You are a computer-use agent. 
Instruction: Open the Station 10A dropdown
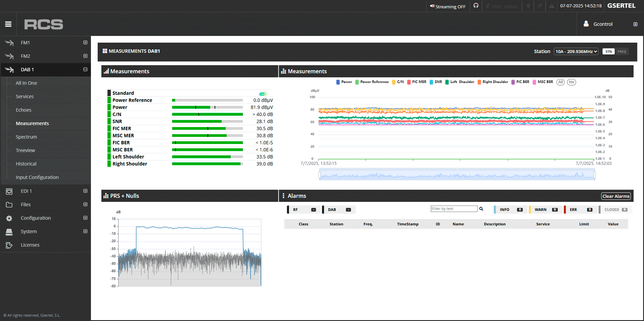pos(576,52)
